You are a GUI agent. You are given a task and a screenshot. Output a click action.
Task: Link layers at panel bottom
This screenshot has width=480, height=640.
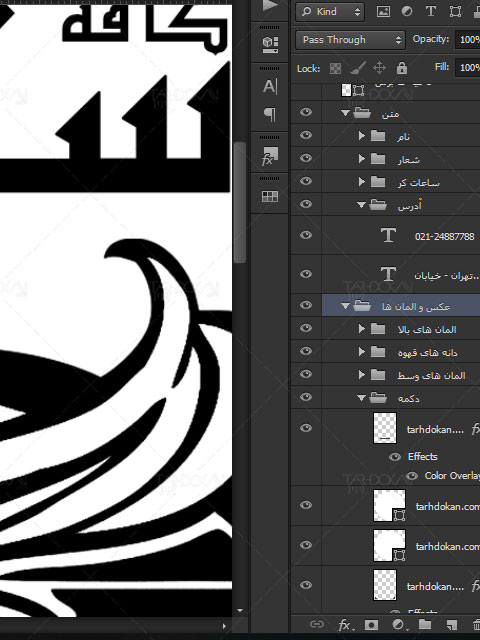pyautogui.click(x=316, y=624)
